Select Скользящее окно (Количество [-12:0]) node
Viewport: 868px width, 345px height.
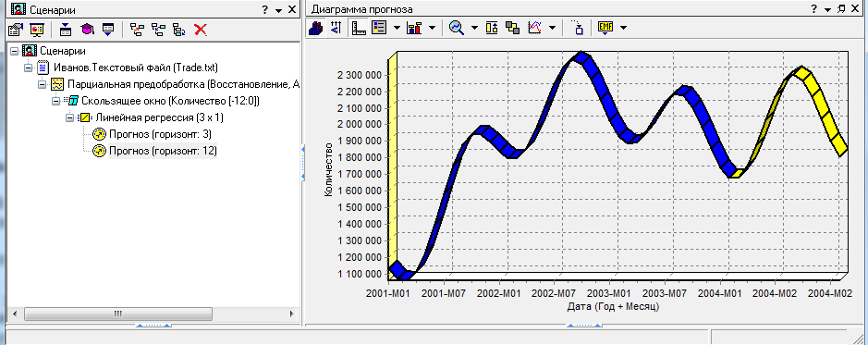[170, 102]
